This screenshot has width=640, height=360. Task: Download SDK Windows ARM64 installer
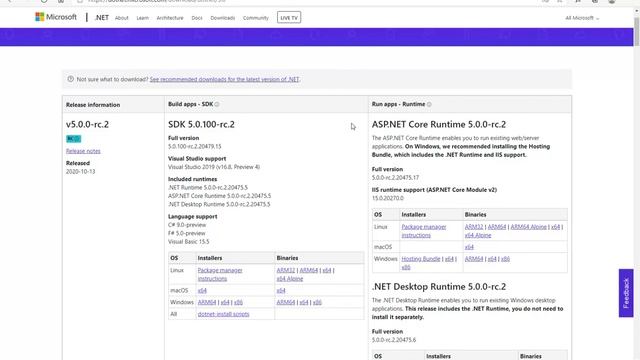pyautogui.click(x=207, y=302)
